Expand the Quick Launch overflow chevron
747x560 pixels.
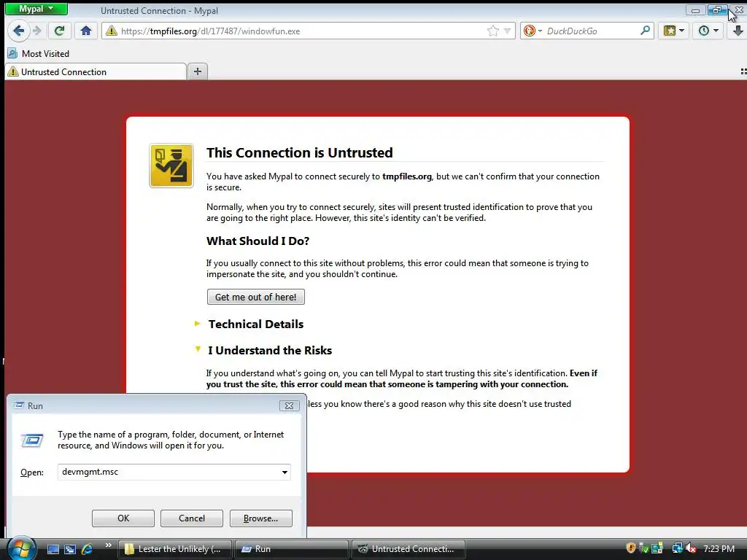(x=108, y=545)
